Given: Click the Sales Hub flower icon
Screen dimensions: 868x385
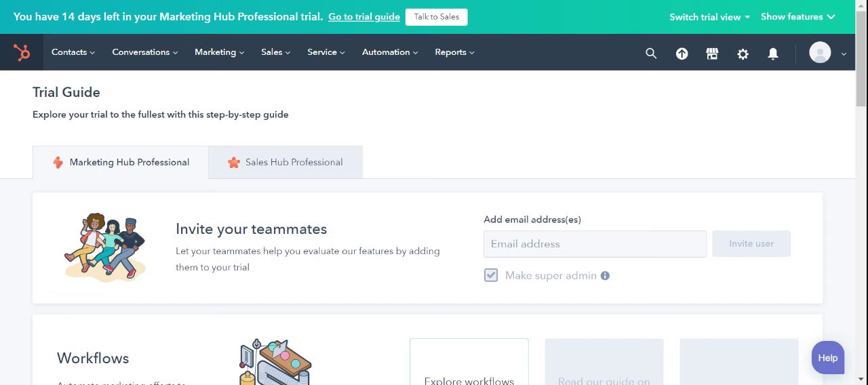Looking at the screenshot, I should point(234,162).
